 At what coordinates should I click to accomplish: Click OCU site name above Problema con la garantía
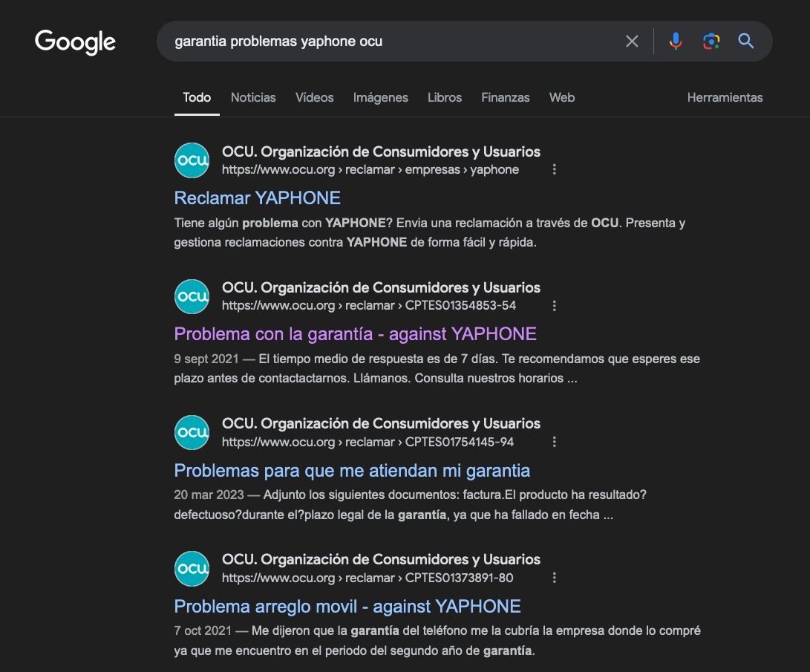(381, 287)
